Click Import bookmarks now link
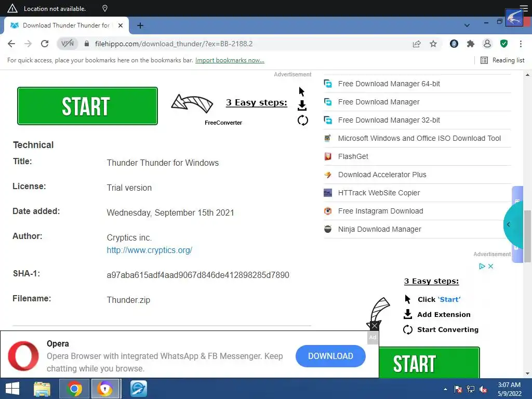This screenshot has width=532, height=399. (x=230, y=60)
